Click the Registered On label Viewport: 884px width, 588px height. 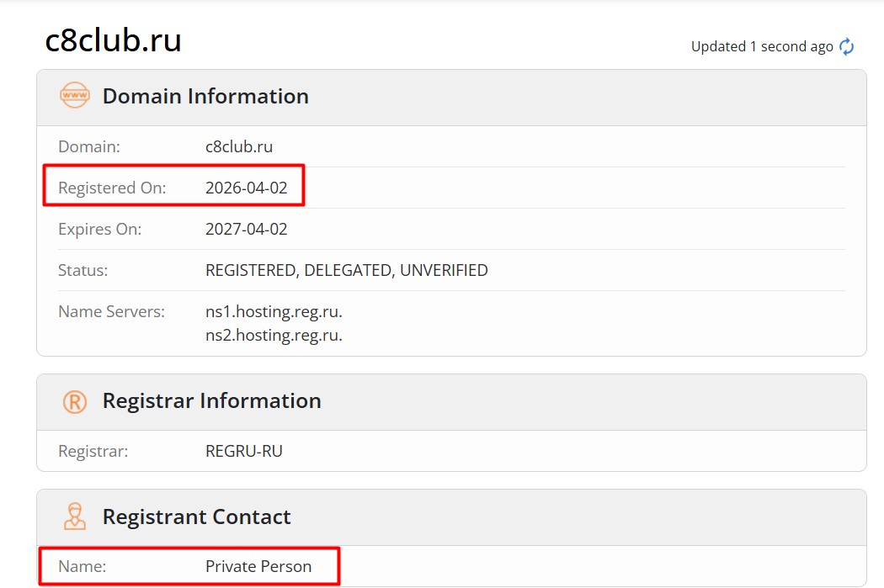[x=112, y=188]
